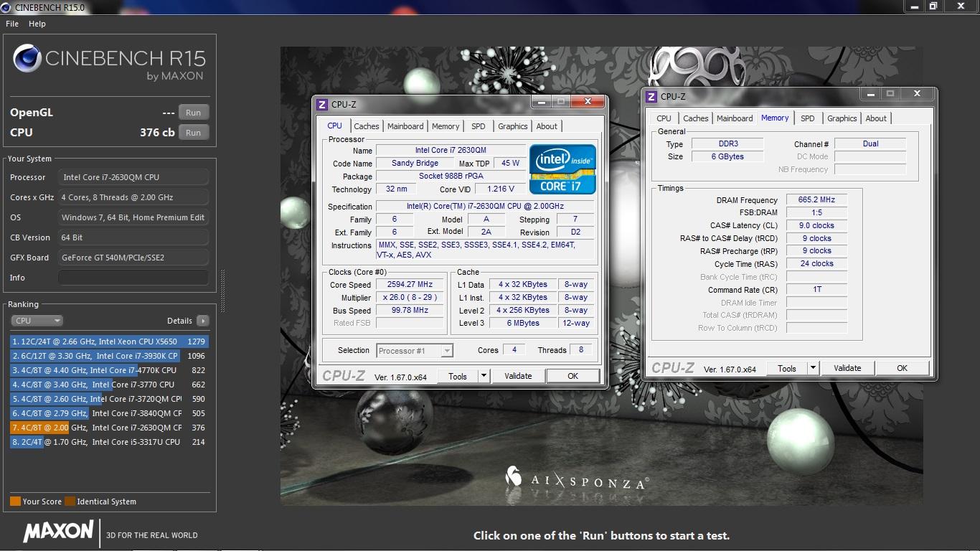Open the CPU ranking dropdown
980x551 pixels.
[37, 321]
